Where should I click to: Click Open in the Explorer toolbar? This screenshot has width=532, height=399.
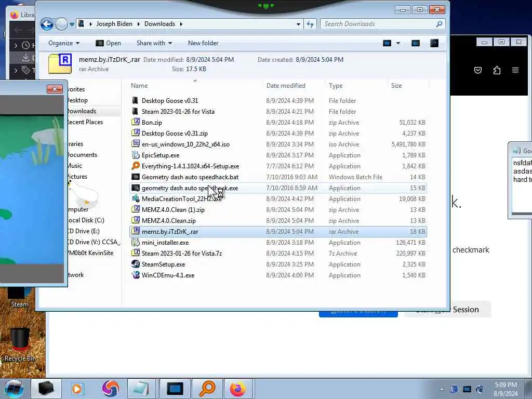tap(108, 43)
